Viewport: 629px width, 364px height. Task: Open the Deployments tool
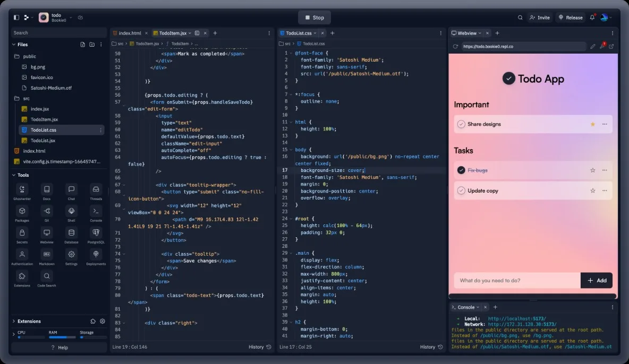[96, 255]
